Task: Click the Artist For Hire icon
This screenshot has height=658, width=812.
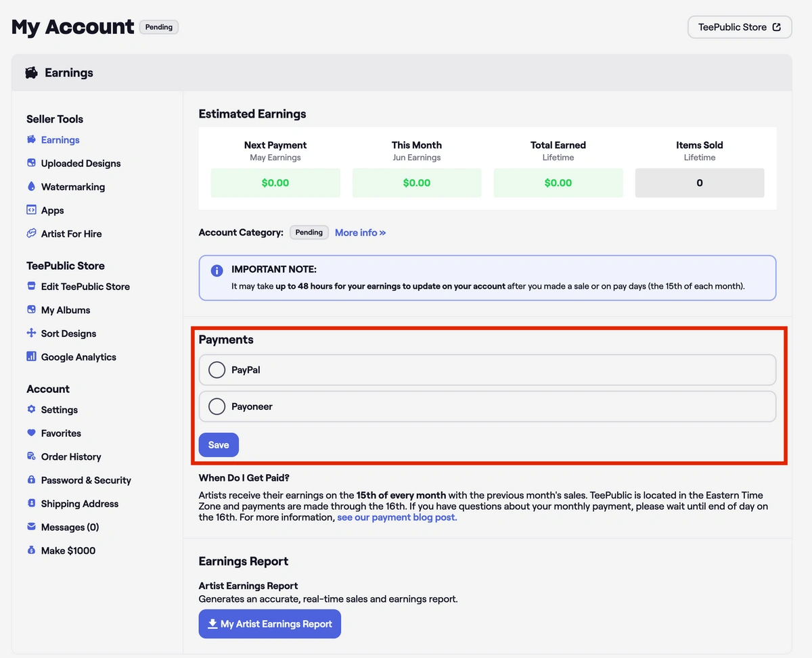Action: (31, 233)
